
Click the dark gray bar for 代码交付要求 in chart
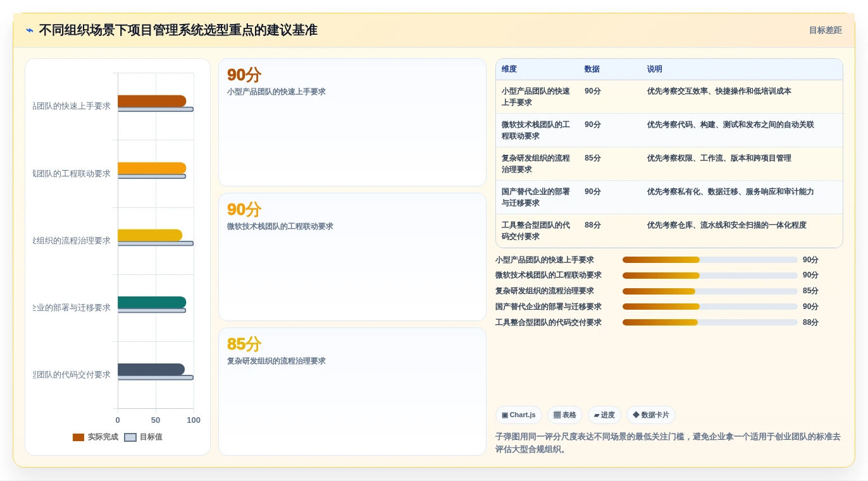point(151,369)
